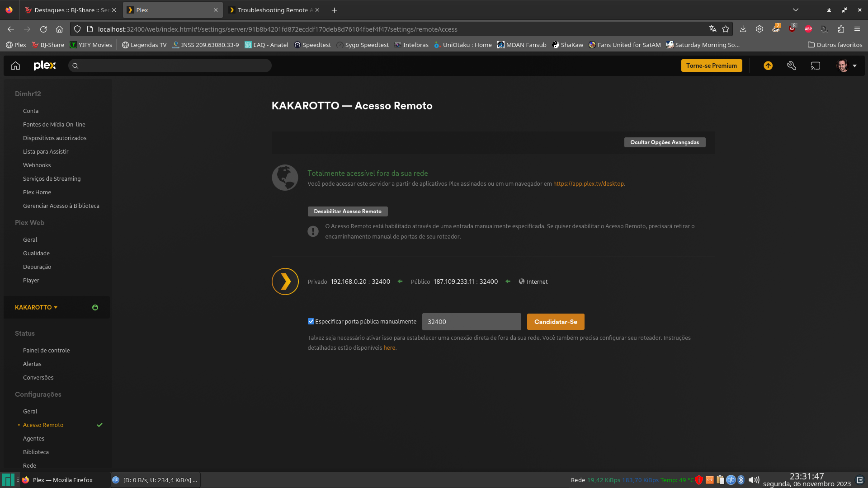The image size is (868, 488).
Task: Click the cast to device icon
Action: point(816,66)
